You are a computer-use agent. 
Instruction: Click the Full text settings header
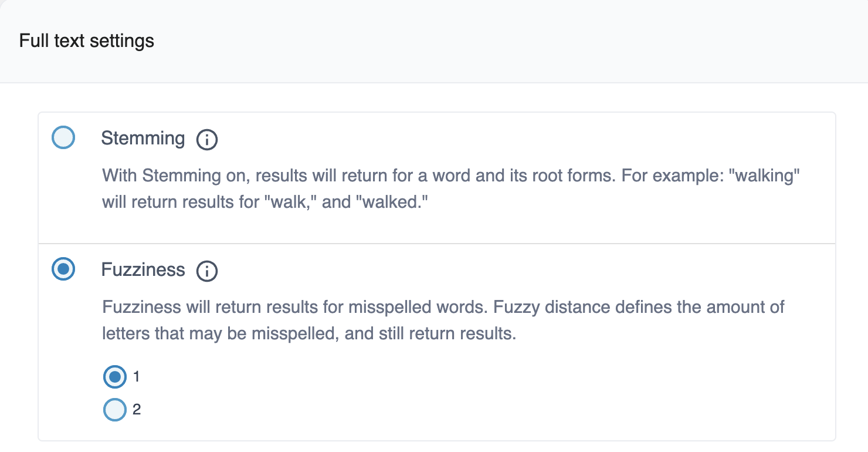(87, 40)
